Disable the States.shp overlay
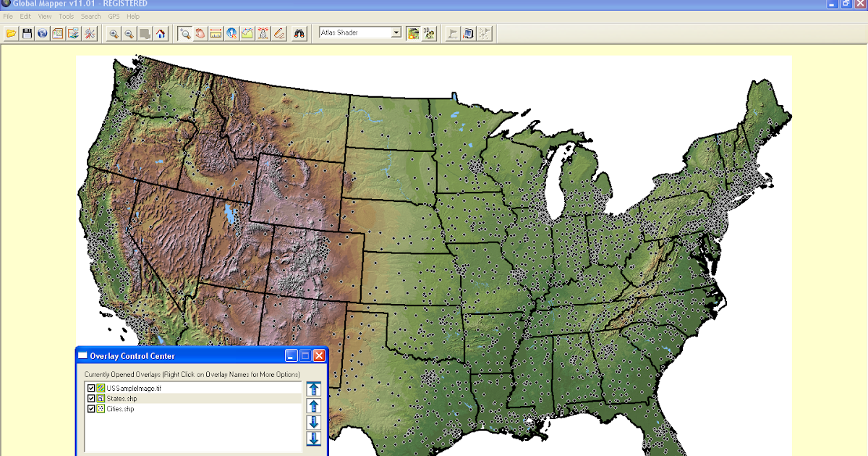 tap(90, 398)
